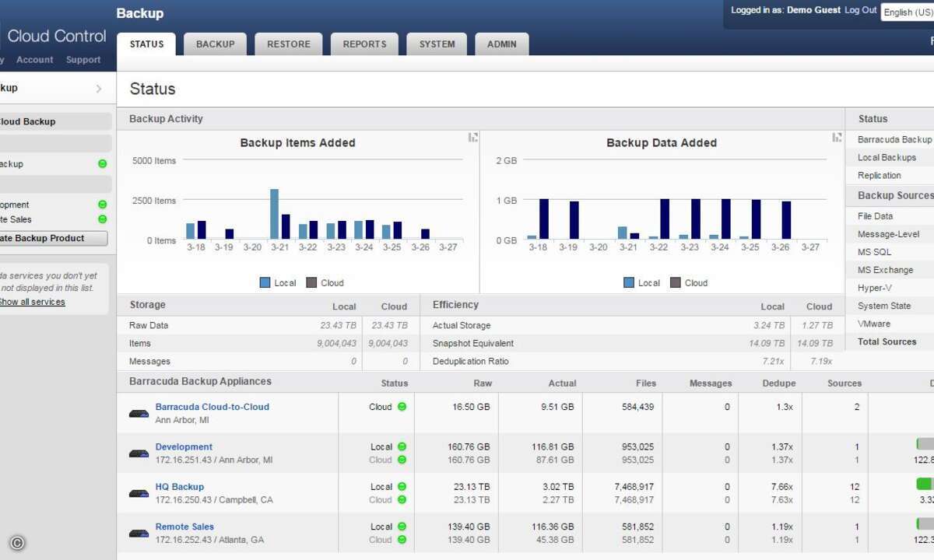Click Local legend swatch under Backup Items Added
Image resolution: width=934 pixels, height=560 pixels.
[265, 283]
